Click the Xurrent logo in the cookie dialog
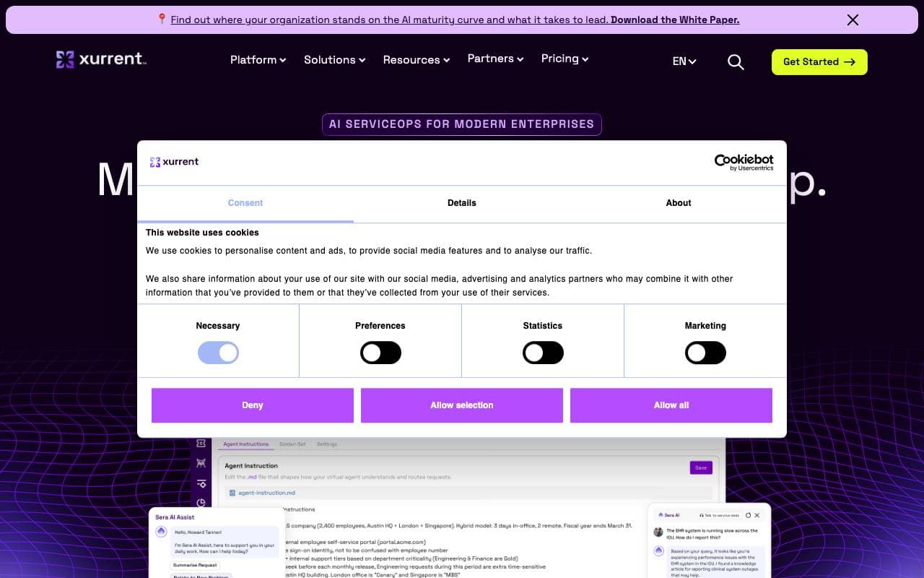The width and height of the screenshot is (924, 578). pos(174,162)
